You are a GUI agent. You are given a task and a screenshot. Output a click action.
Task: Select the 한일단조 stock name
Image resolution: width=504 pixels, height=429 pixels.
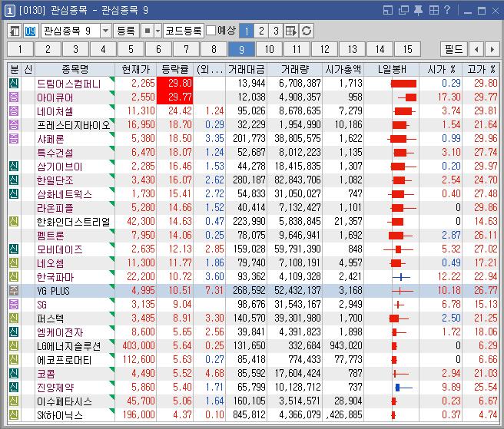55,180
